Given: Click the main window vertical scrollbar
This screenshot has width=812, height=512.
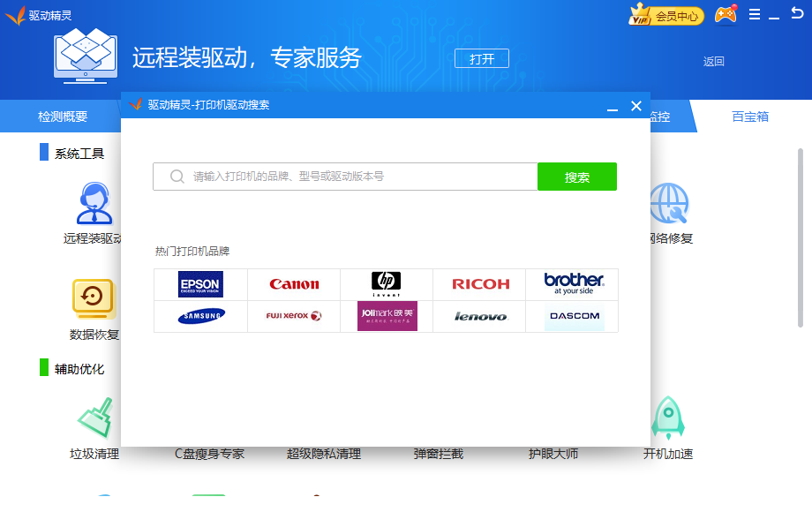Looking at the screenshot, I should tap(801, 237).
